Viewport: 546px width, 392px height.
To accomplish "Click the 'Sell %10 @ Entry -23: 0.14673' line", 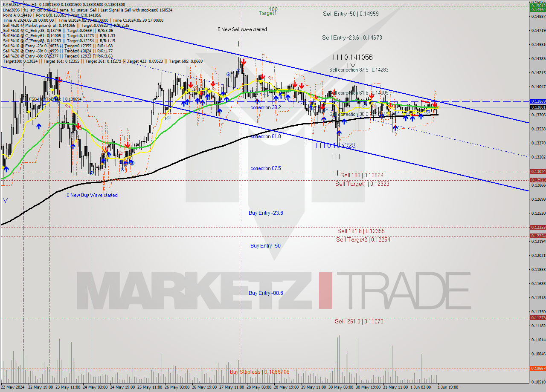I will pos(58,46).
